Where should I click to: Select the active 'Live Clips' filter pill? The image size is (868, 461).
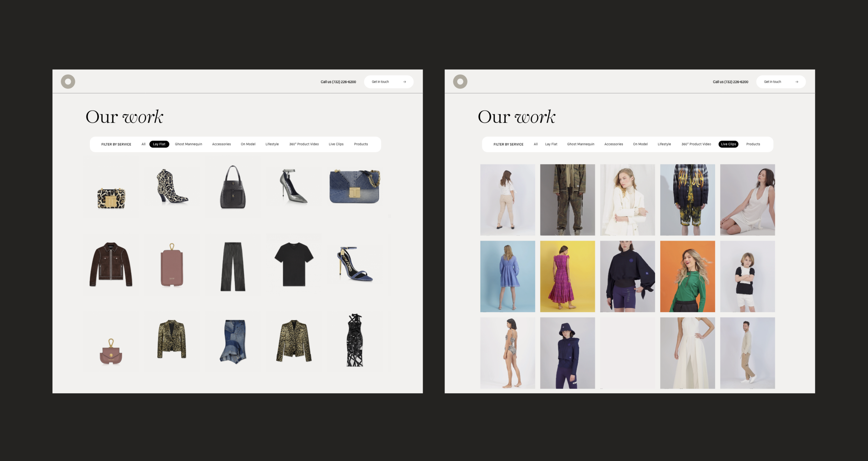(x=728, y=144)
